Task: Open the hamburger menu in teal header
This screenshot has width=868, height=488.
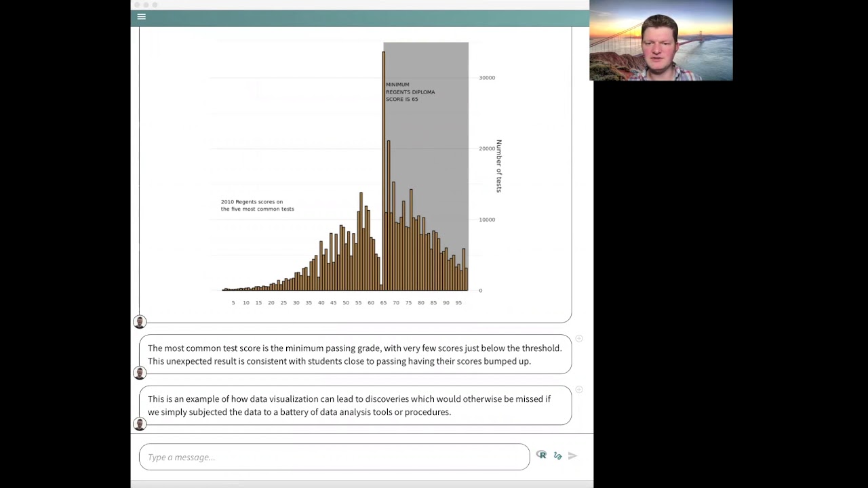Action: 141,17
